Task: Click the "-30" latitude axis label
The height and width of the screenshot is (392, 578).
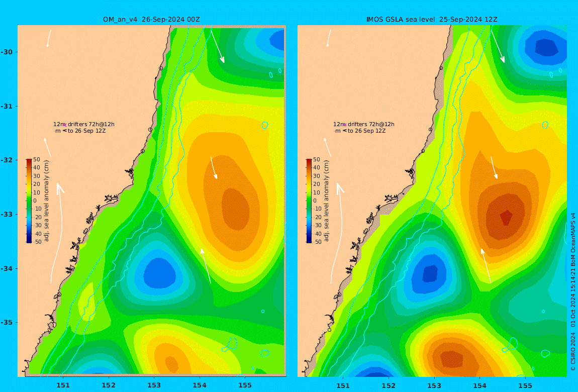Action: click(6, 52)
